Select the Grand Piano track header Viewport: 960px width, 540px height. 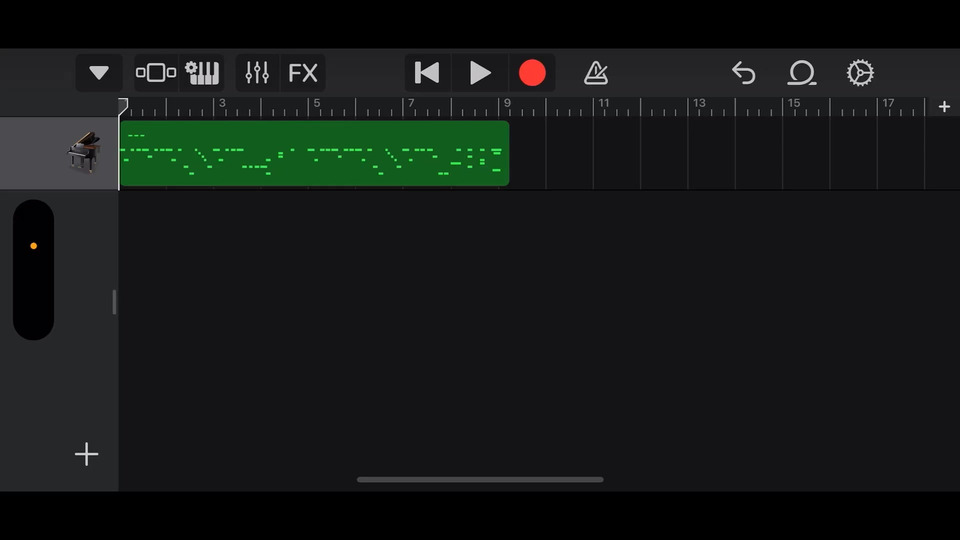pyautogui.click(x=59, y=152)
